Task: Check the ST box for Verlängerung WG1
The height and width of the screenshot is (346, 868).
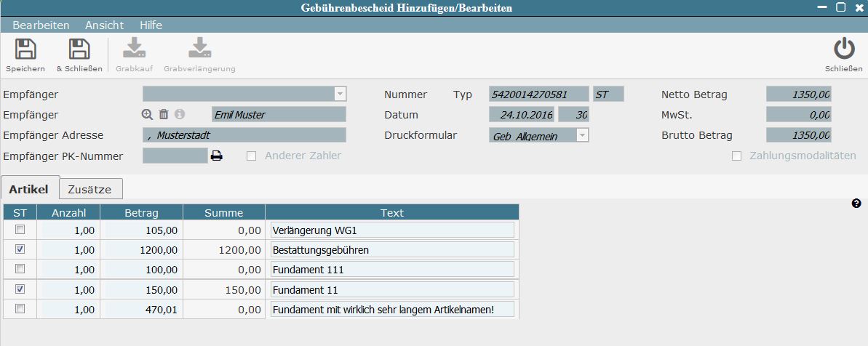Action: 20,229
